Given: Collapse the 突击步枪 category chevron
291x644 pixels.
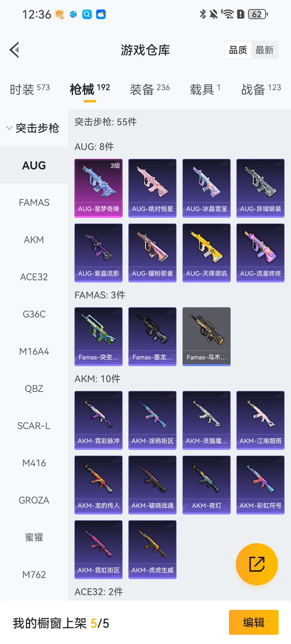Looking at the screenshot, I should pyautogui.click(x=9, y=128).
